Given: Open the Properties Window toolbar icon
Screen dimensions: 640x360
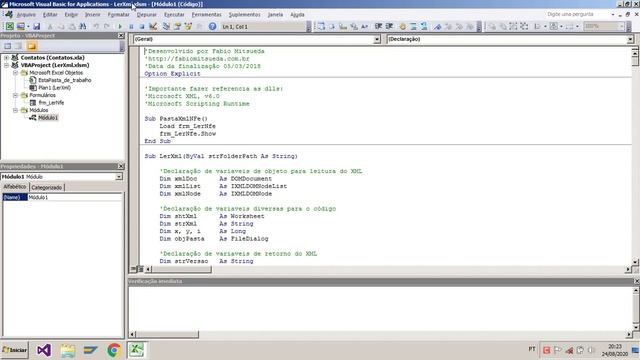Looking at the screenshot, I should pyautogui.click(x=177, y=27).
